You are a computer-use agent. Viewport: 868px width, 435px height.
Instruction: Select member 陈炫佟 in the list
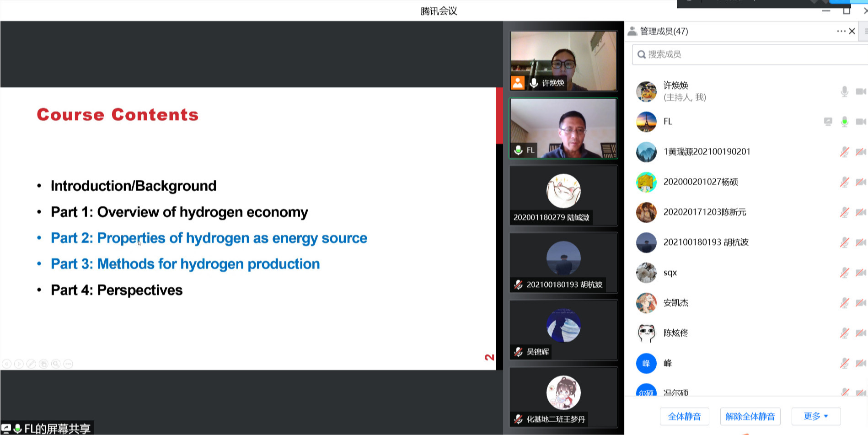pyautogui.click(x=676, y=333)
